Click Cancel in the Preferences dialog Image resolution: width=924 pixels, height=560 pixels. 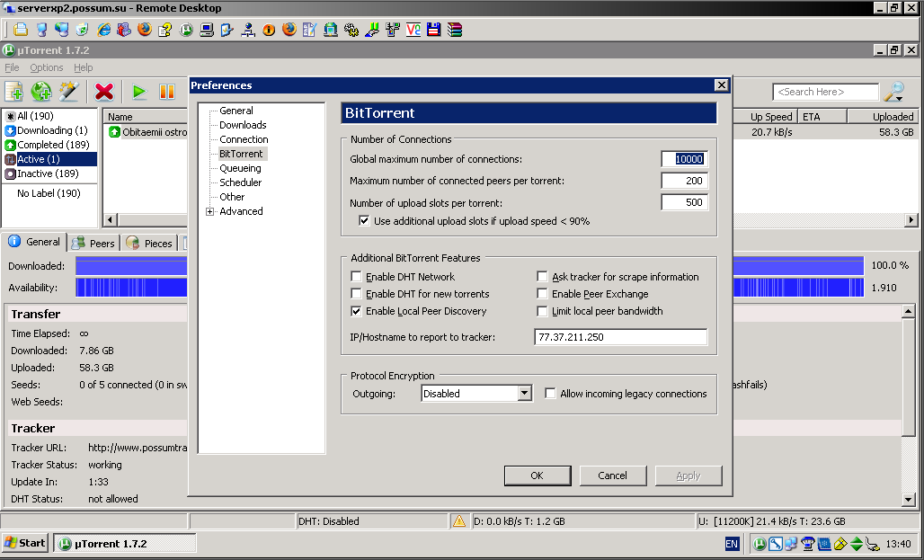click(613, 476)
